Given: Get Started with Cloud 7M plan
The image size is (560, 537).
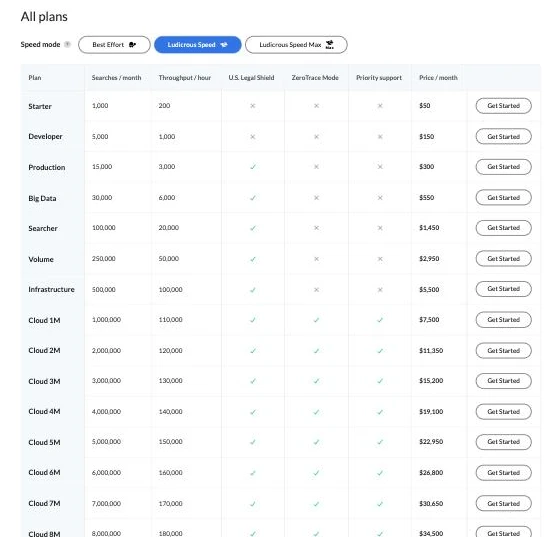Looking at the screenshot, I should [504, 503].
